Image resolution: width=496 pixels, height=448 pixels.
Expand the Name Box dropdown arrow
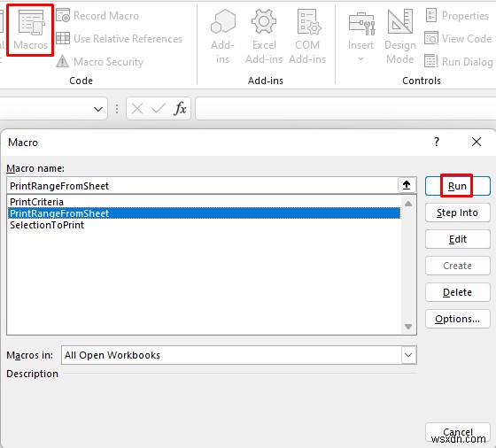tap(98, 110)
